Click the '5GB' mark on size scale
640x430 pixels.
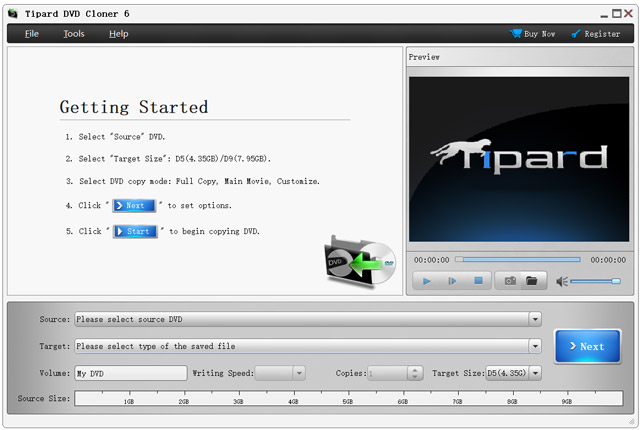pos(348,401)
